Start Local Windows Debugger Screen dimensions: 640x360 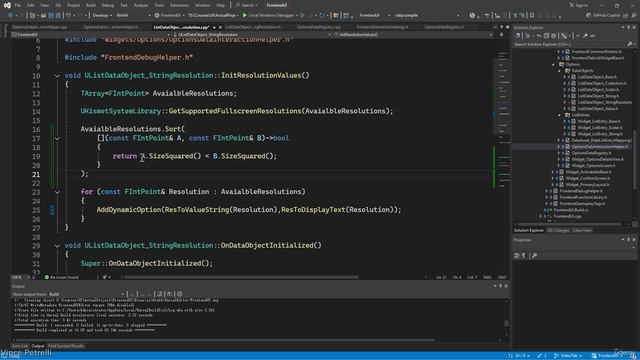coord(269,16)
